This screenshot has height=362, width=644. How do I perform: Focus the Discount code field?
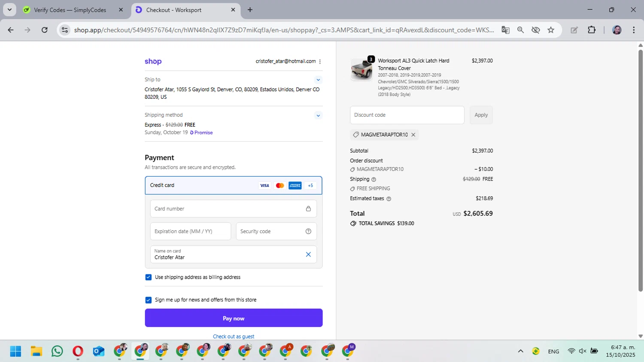click(x=407, y=115)
